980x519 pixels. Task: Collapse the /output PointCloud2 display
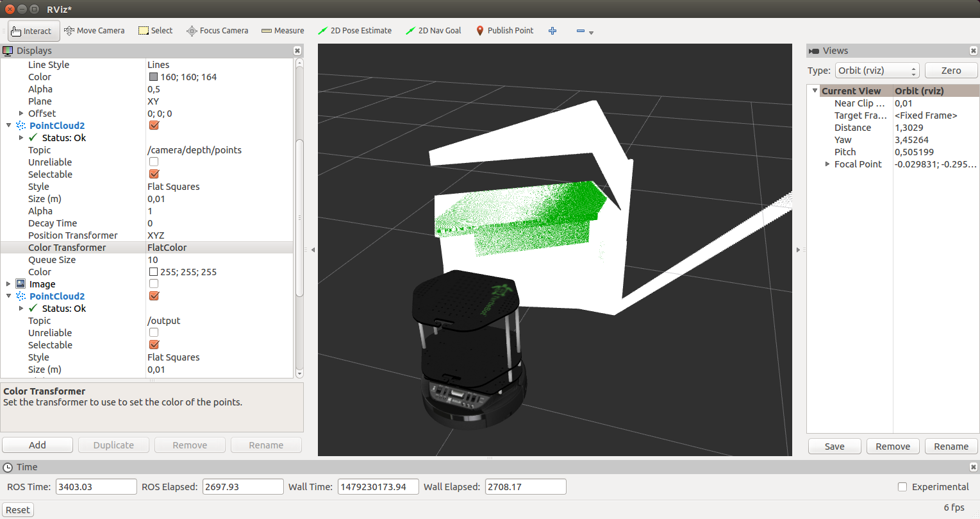[x=8, y=296]
